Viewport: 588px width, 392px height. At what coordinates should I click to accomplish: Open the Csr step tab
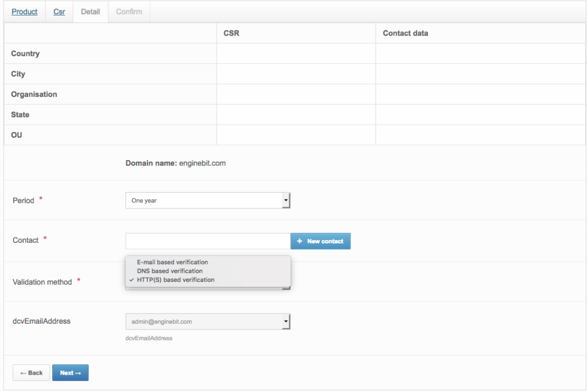point(59,11)
